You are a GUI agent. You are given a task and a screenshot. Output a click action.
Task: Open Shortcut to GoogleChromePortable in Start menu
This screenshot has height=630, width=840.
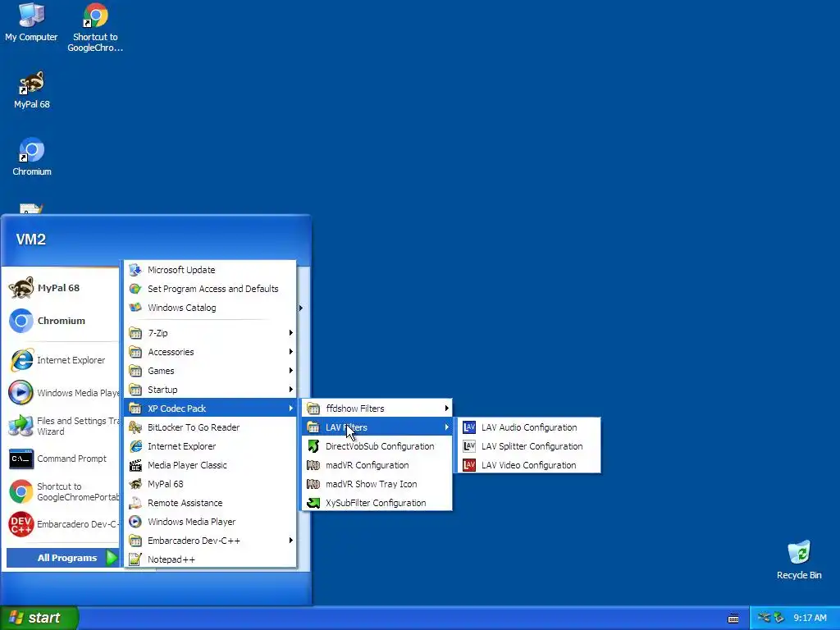tap(62, 492)
